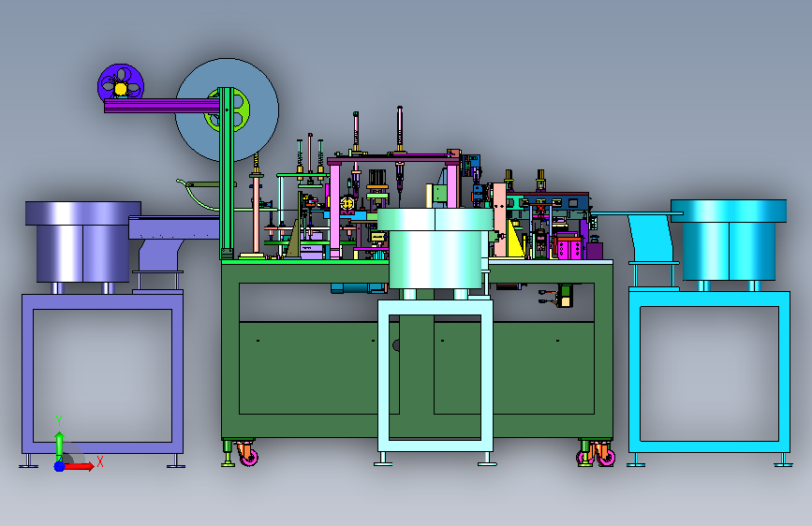Viewport: 812px width, 526px height.
Task: Click the green Y axis arrow of triad
Action: pyautogui.click(x=60, y=446)
